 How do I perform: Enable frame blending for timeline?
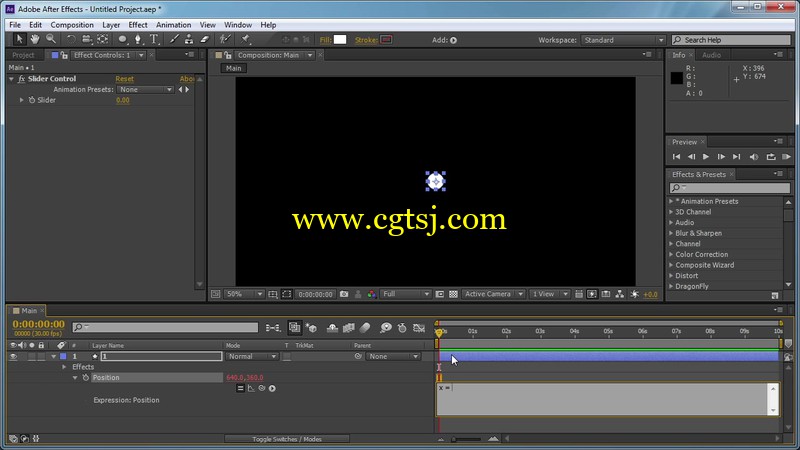[x=349, y=328]
